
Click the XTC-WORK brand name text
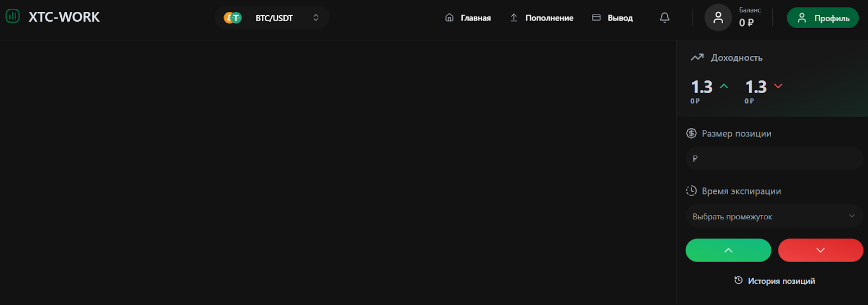[64, 17]
